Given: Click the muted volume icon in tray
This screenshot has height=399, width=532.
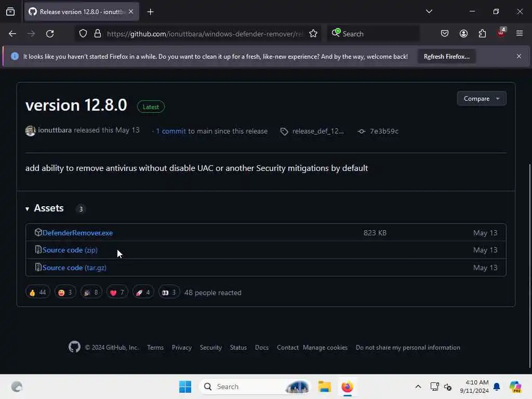Looking at the screenshot, I should 448,387.
